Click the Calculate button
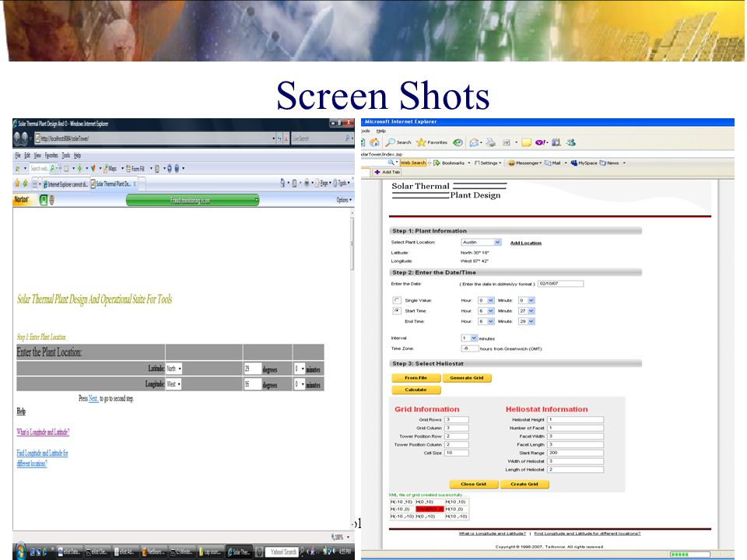 pyautogui.click(x=416, y=390)
